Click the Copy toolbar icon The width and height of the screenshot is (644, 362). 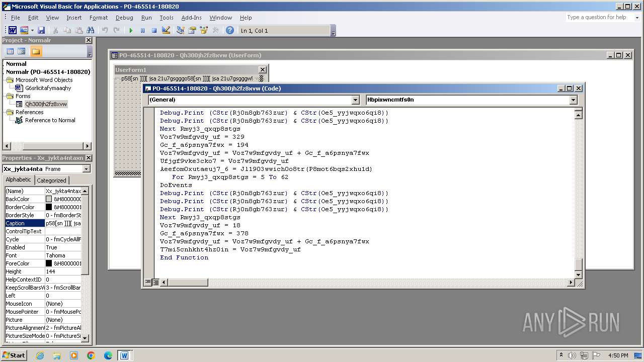(67, 31)
